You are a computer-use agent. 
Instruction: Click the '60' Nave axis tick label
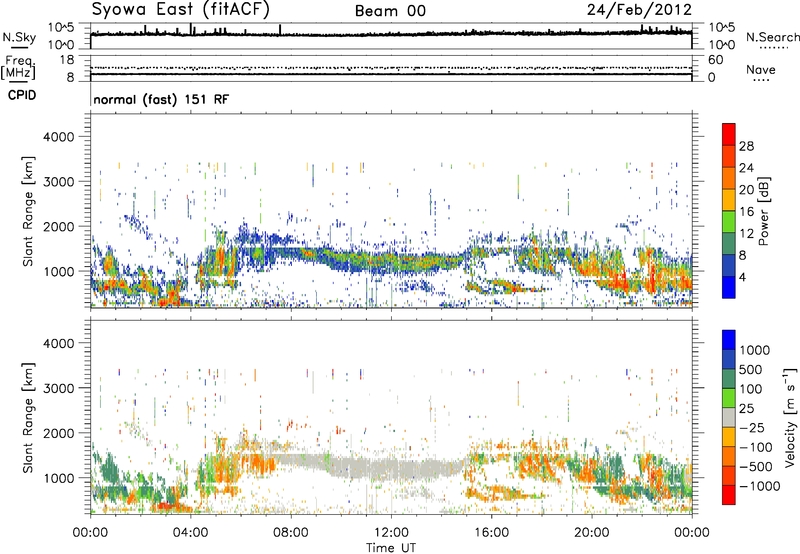pyautogui.click(x=715, y=60)
